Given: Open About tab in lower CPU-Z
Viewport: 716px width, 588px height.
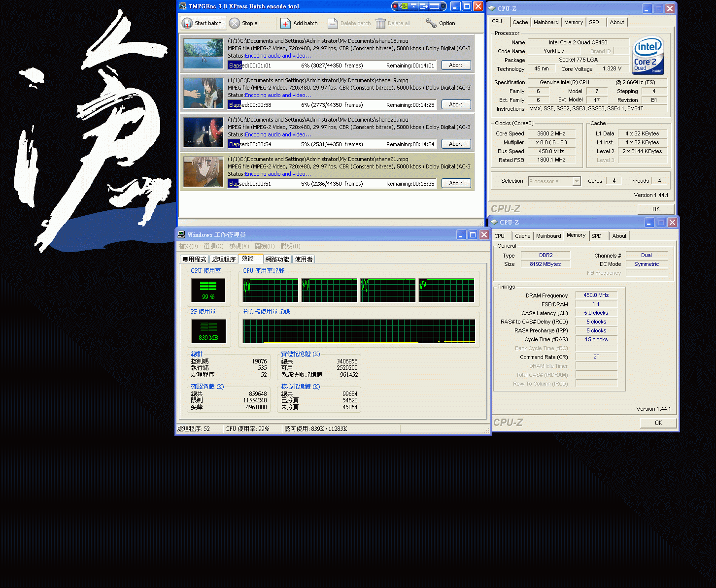Looking at the screenshot, I should pos(619,236).
